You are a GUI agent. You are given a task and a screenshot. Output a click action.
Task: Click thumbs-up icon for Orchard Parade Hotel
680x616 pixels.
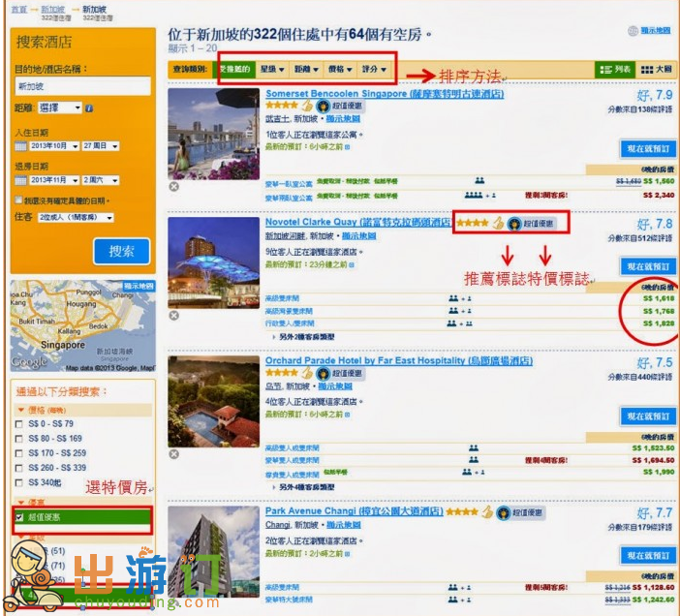point(307,373)
